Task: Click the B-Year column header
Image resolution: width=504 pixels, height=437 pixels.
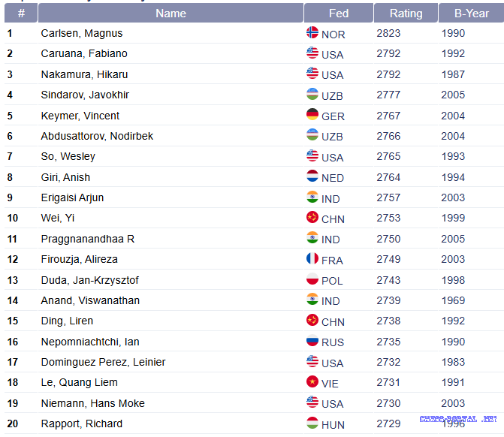Action: [x=471, y=13]
